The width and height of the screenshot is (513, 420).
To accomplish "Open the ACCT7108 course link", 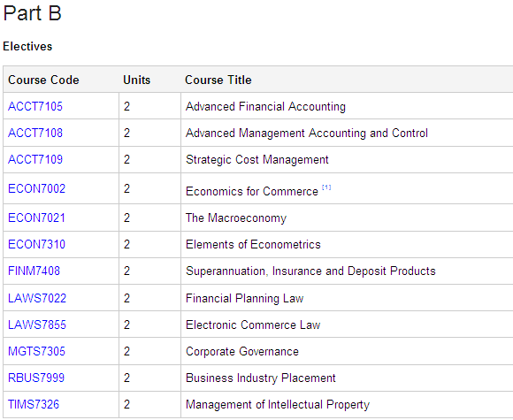I will click(x=35, y=133).
